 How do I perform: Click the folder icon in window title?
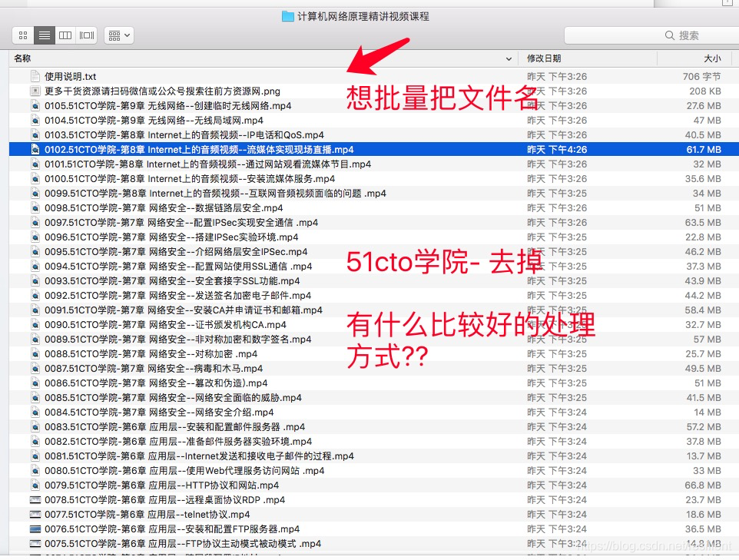287,16
